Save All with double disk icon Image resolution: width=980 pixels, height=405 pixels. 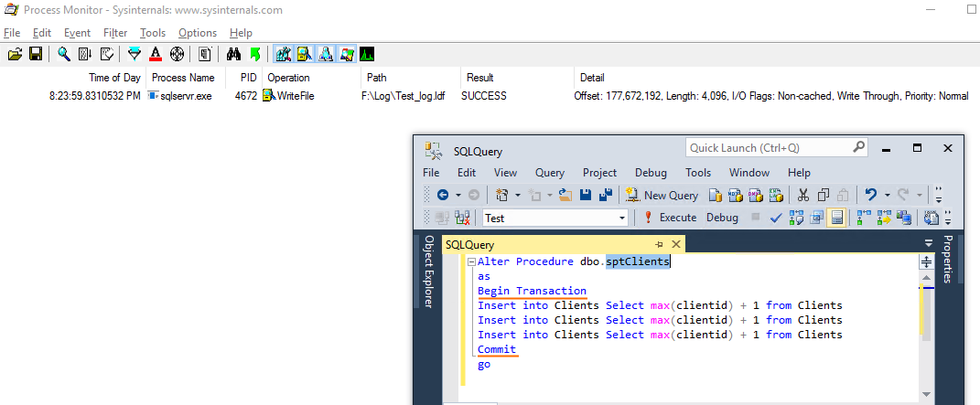pos(605,196)
